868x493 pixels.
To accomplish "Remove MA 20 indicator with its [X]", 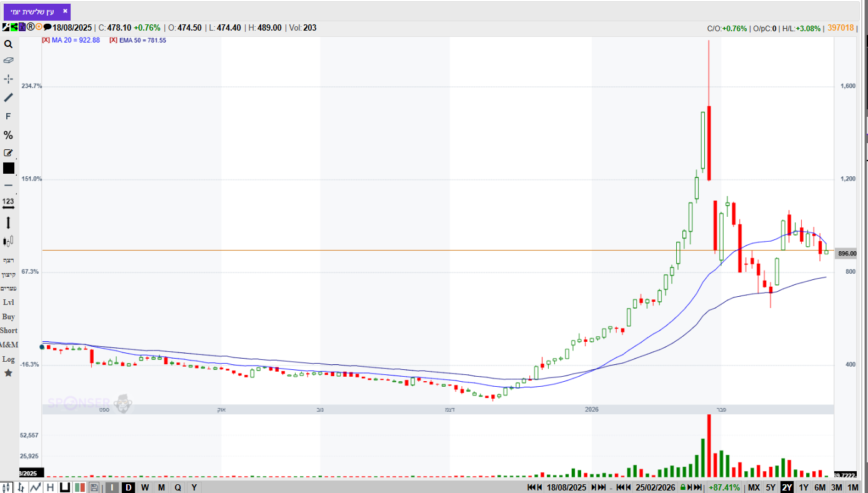I will point(46,40).
